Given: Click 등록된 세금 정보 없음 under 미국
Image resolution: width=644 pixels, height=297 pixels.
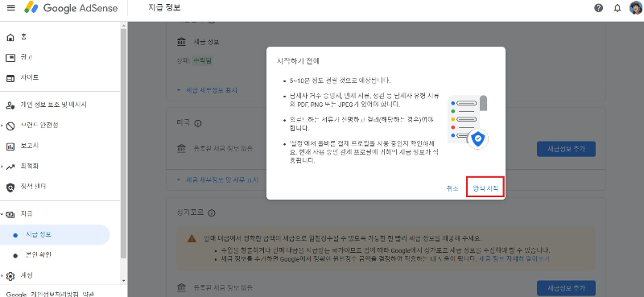Looking at the screenshot, I should [223, 148].
